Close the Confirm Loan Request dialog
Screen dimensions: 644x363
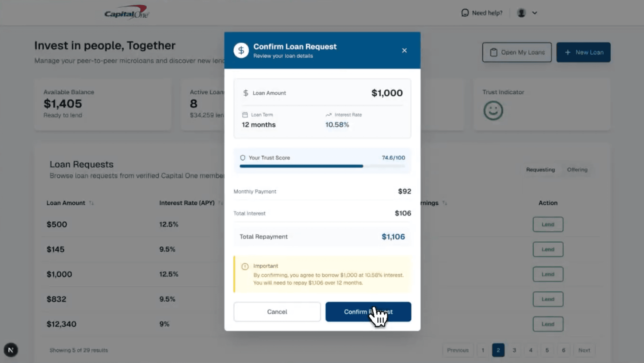404,50
